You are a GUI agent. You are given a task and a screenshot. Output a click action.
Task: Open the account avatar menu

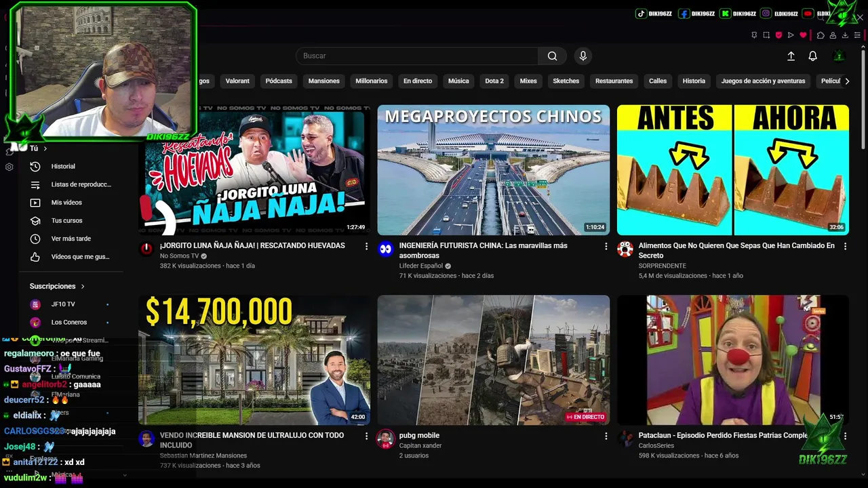pyautogui.click(x=839, y=56)
